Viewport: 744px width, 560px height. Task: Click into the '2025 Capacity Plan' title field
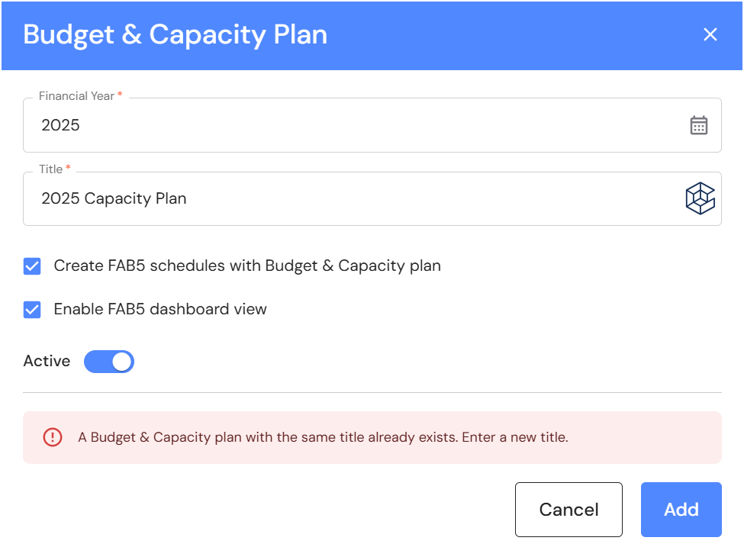click(351, 199)
